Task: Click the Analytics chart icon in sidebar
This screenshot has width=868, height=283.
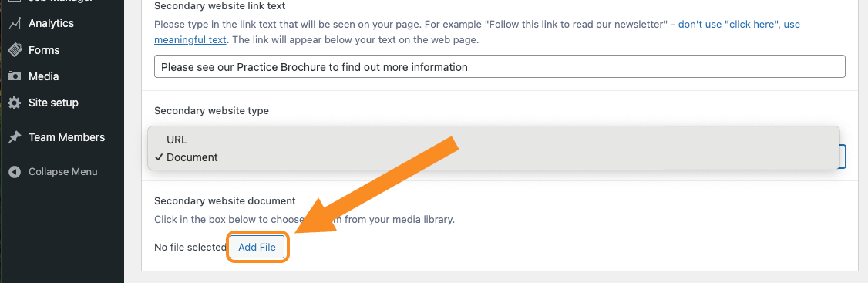Action: (x=15, y=23)
